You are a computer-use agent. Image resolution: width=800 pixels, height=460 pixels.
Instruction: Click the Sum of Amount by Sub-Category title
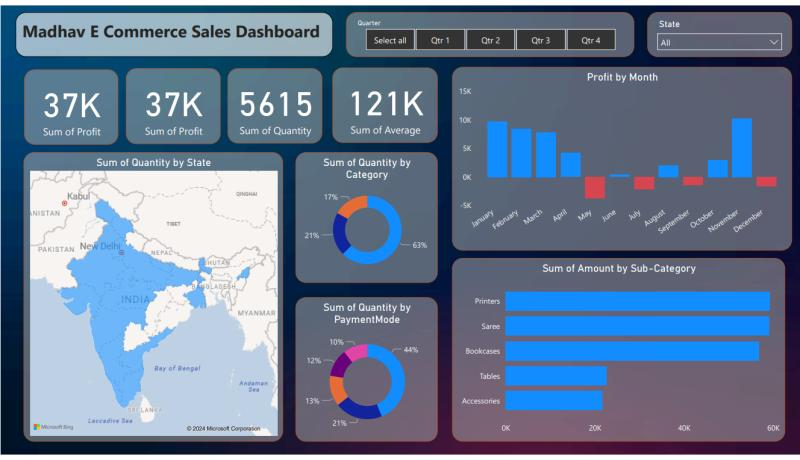619,268
